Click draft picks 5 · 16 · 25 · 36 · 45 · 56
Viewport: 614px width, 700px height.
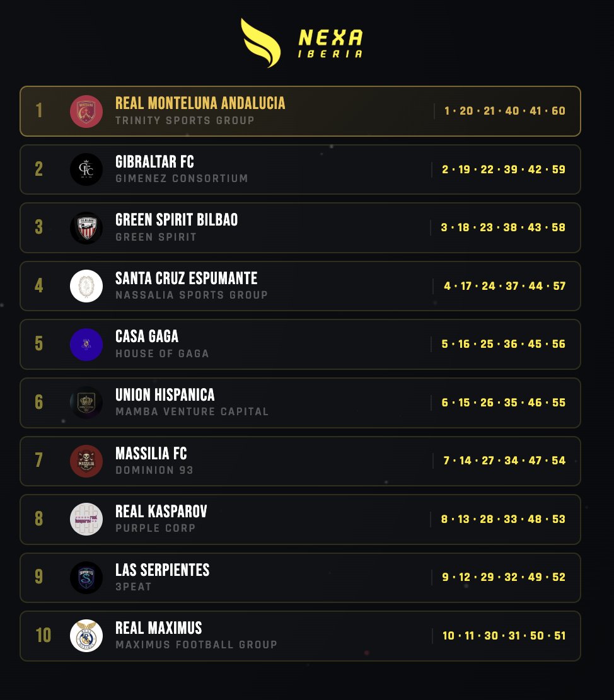pos(504,344)
